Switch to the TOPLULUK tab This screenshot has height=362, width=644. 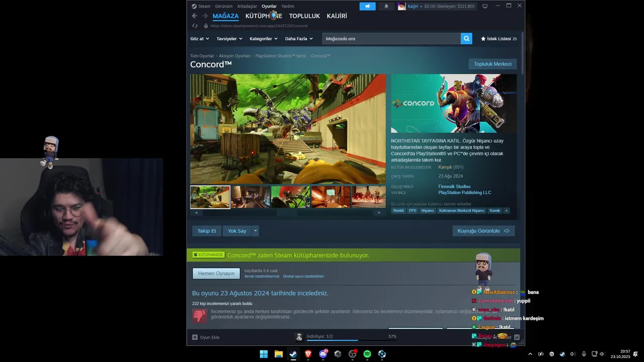click(x=304, y=16)
